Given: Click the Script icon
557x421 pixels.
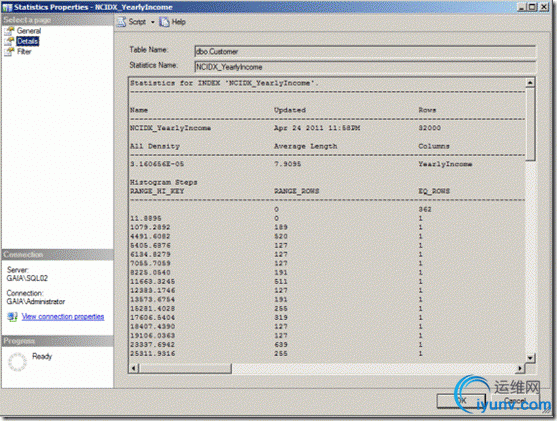Looking at the screenshot, I should (121, 22).
